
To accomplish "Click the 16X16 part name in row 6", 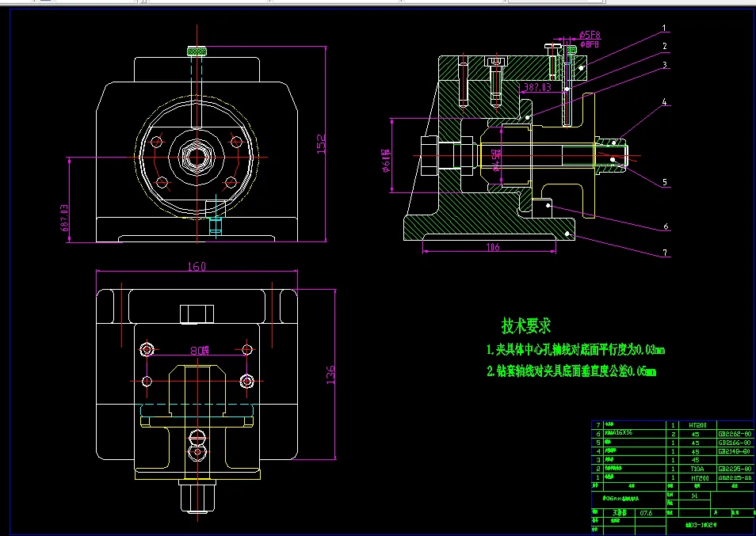I will tap(619, 433).
